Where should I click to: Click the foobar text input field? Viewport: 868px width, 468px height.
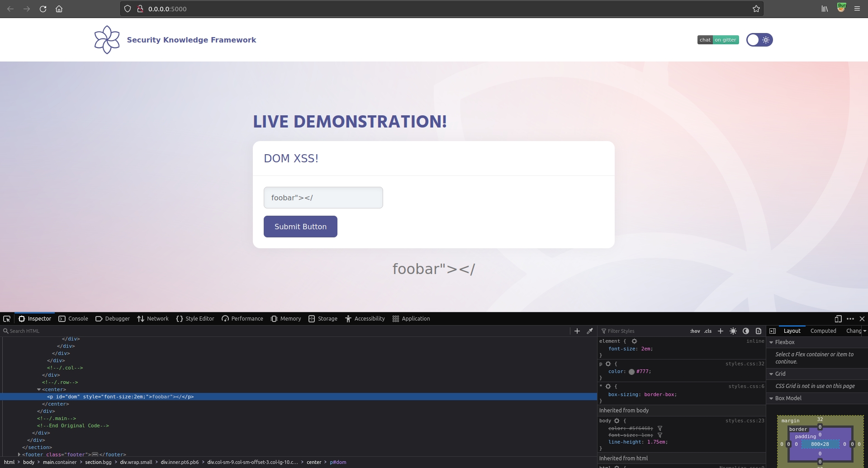[x=323, y=198]
